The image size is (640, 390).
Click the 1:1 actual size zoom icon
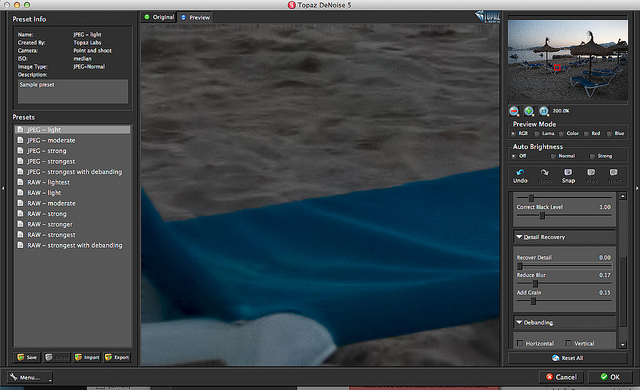coord(544,111)
